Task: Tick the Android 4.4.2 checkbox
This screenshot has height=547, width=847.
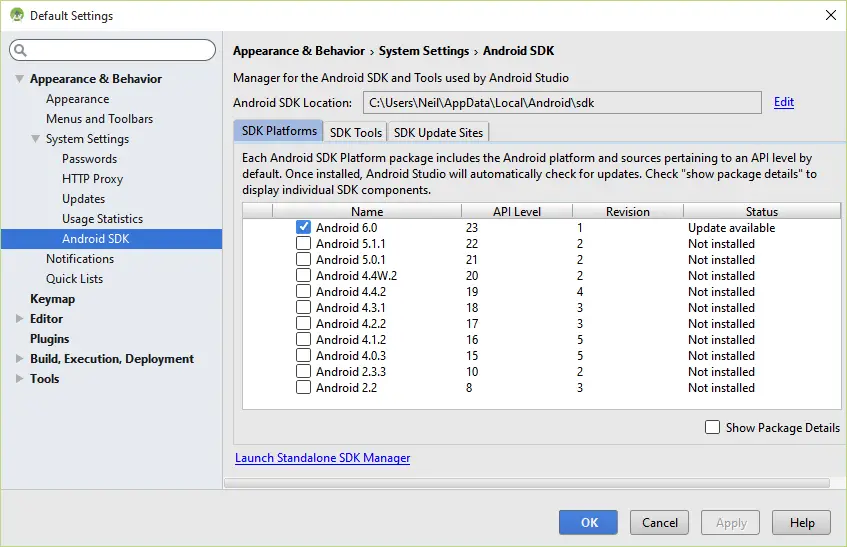Action: (303, 292)
